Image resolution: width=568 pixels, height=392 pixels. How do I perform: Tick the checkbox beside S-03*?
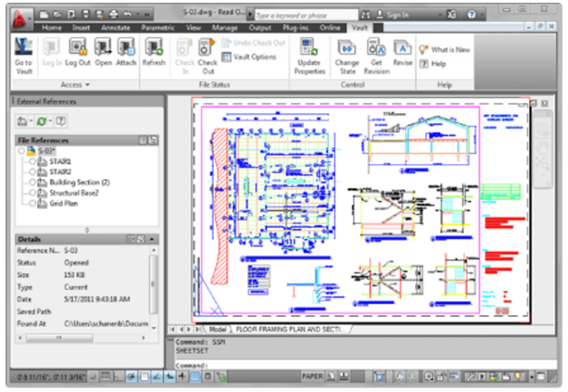click(x=21, y=151)
